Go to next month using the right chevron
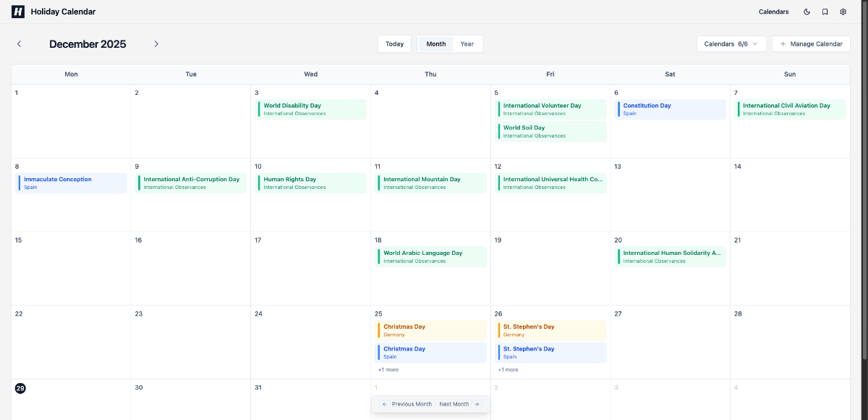This screenshot has width=868, height=420. 156,43
